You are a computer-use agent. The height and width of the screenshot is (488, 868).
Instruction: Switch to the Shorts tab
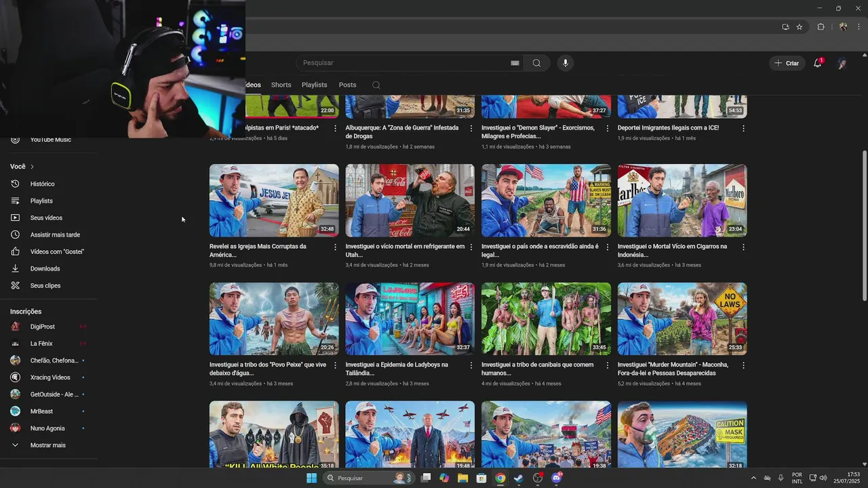coord(281,85)
